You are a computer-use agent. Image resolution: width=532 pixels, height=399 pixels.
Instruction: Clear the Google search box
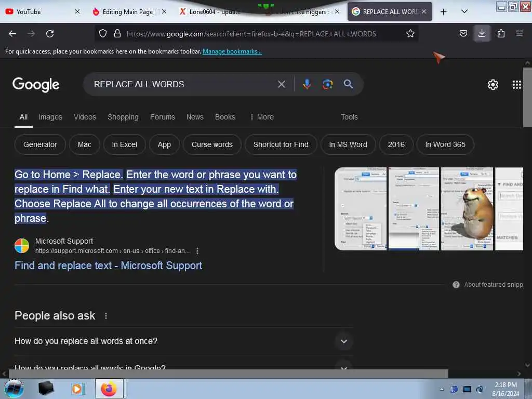click(x=281, y=84)
